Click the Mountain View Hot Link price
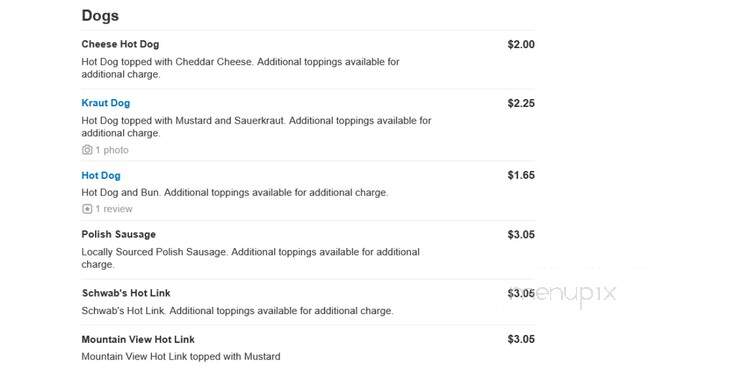This screenshot has height=376, width=742. click(x=521, y=339)
